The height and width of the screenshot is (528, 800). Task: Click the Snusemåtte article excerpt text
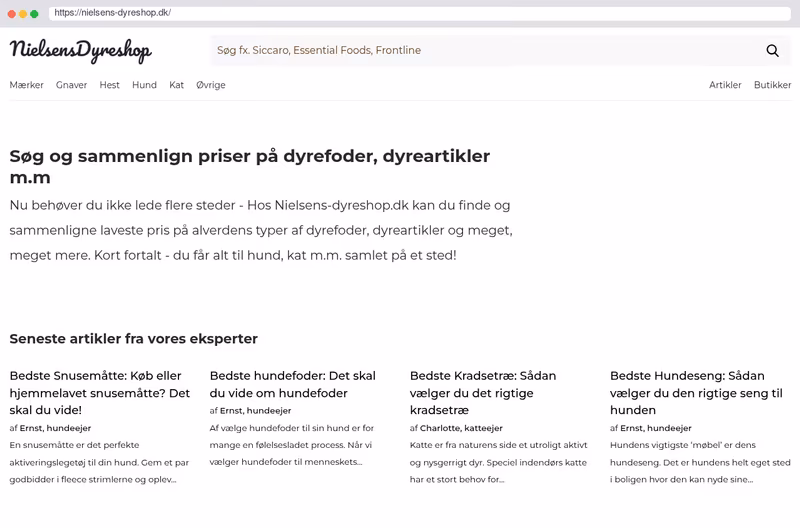click(x=99, y=462)
